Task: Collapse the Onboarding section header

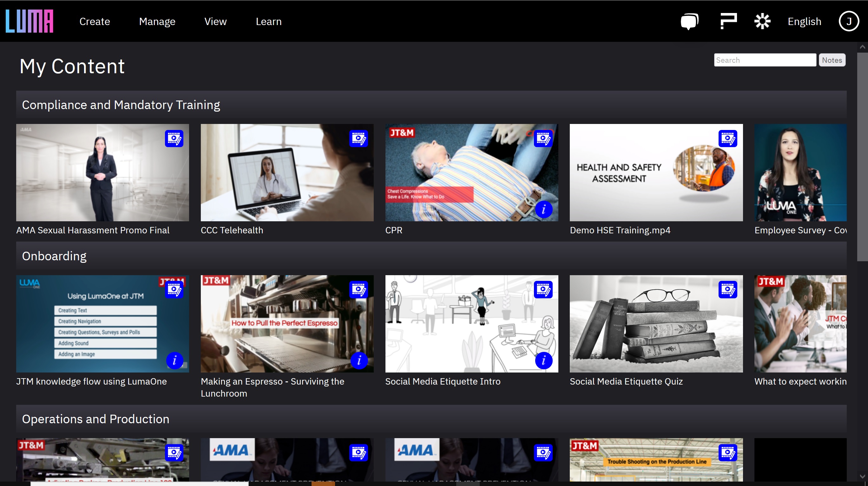Action: [x=54, y=256]
